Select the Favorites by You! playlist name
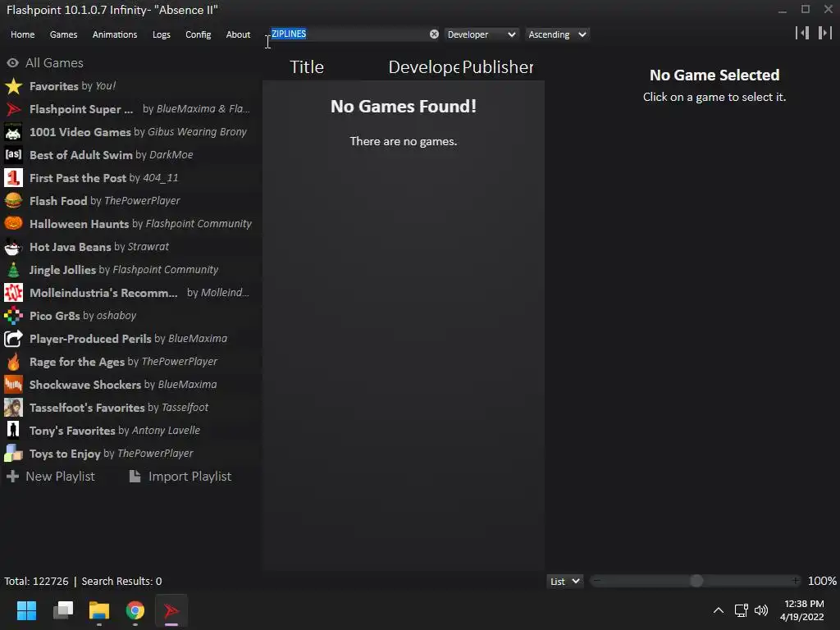Viewport: 840px width, 630px height. tap(73, 85)
